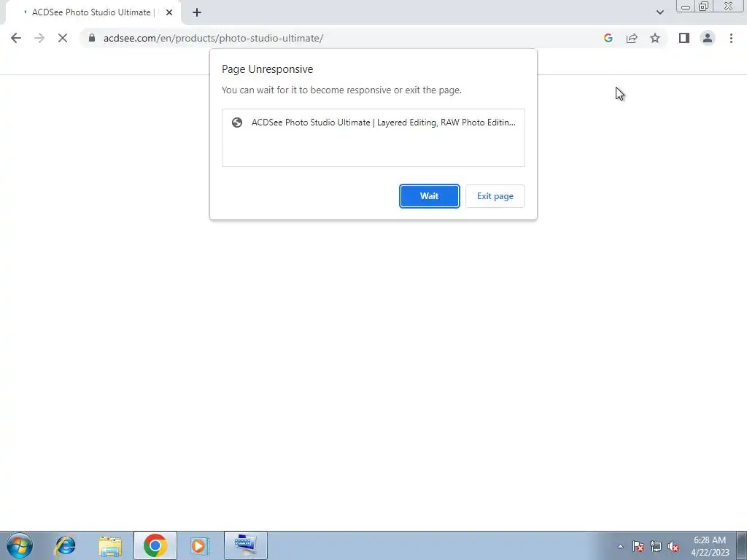This screenshot has width=747, height=560.
Task: Go back using the browser back arrow
Action: [16, 38]
